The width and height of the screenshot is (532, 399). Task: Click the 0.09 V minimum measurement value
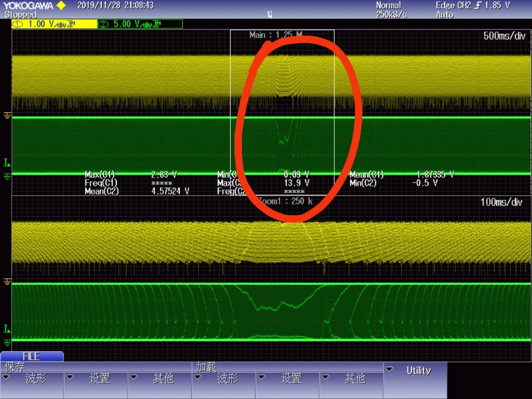click(x=297, y=175)
